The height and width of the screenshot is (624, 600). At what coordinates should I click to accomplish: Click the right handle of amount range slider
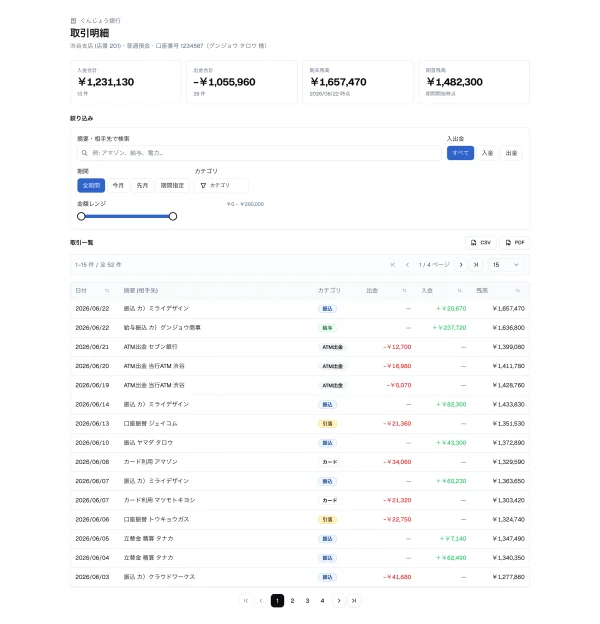[x=173, y=216]
